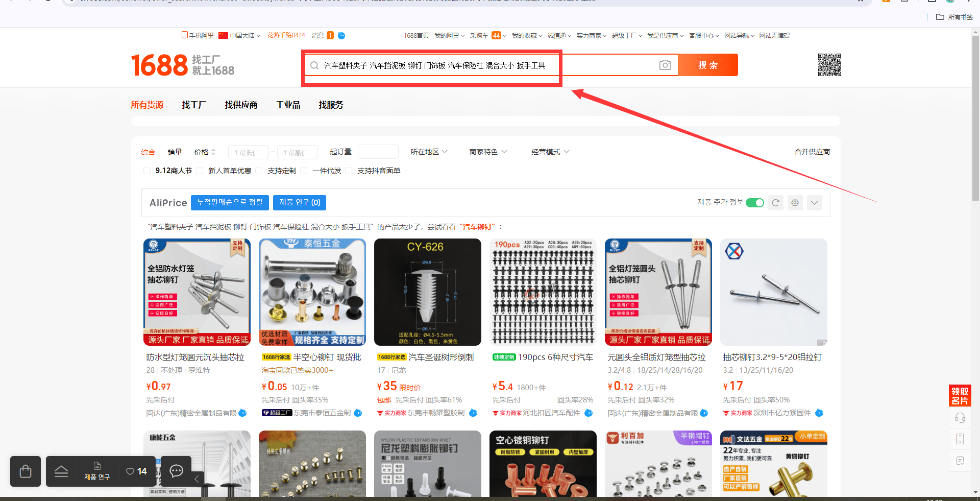Click the minimum price input field

249,152
